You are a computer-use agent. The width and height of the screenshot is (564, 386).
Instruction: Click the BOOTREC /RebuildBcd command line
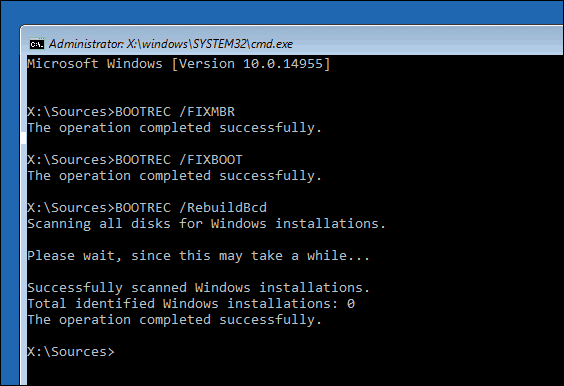coord(147,208)
